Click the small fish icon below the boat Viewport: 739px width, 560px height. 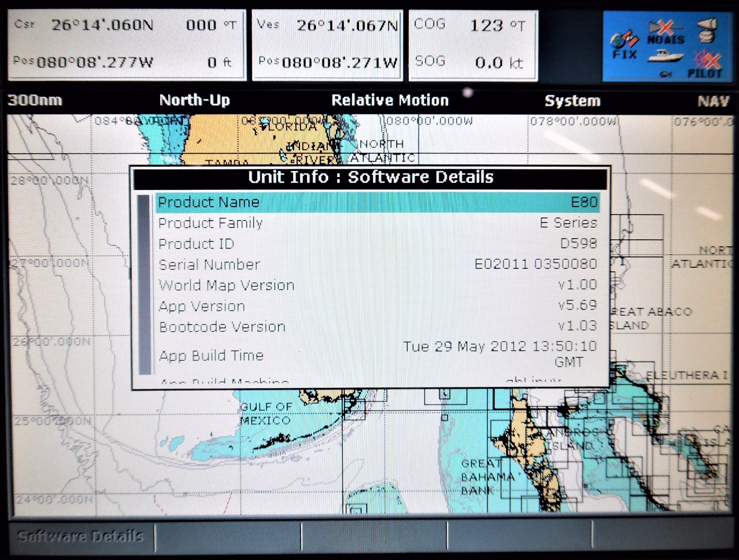[x=665, y=74]
